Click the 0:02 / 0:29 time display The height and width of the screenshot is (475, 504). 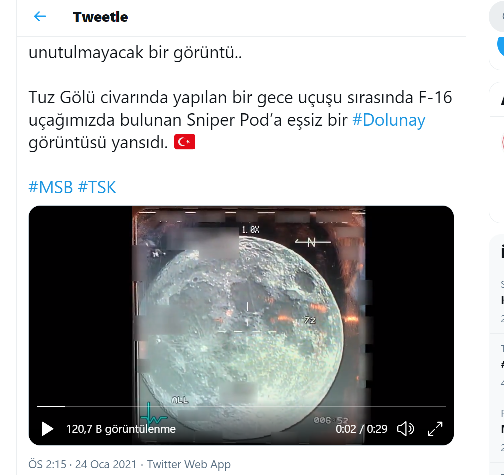pos(361,429)
